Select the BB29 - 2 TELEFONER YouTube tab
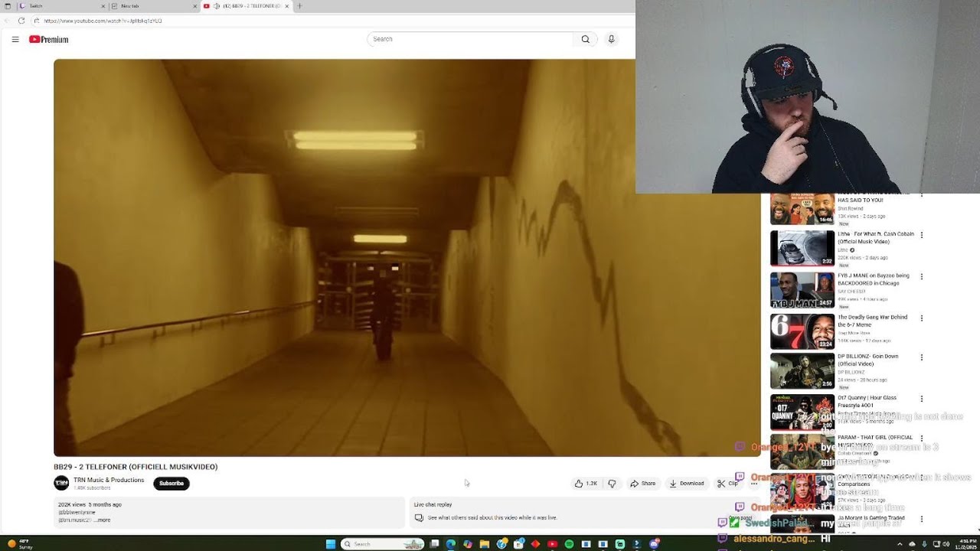This screenshot has height=551, width=980. tap(247, 6)
